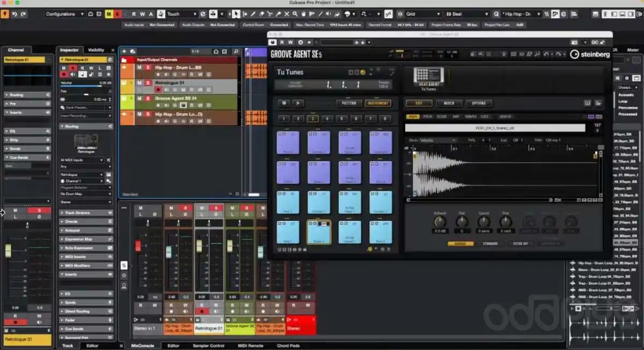Image resolution: width=644 pixels, height=350 pixels.
Task: Click the Retrologue instrument image in Inspector
Action: [x=86, y=143]
